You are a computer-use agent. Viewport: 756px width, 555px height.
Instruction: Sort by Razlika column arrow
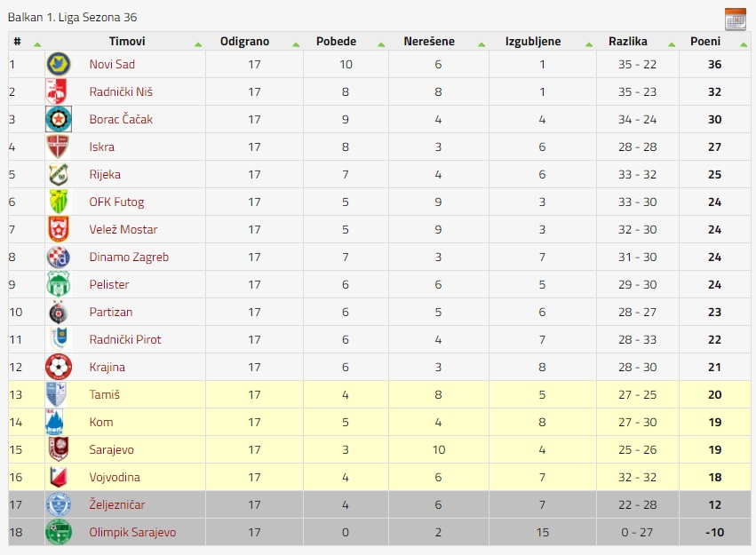pos(671,44)
